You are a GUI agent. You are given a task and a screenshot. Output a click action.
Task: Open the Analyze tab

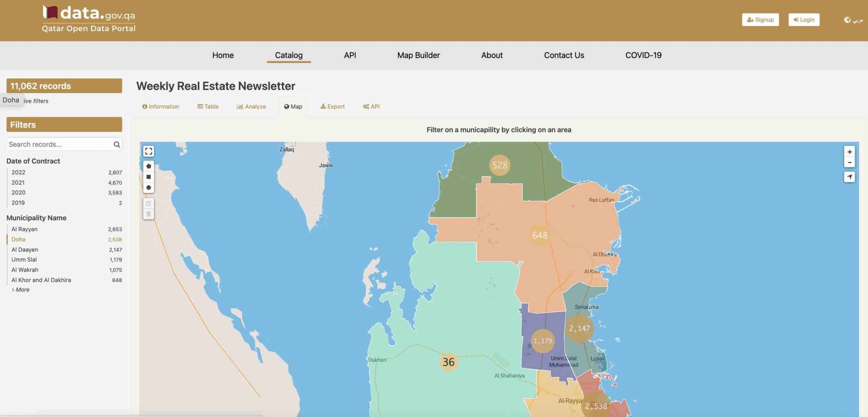[x=251, y=107]
